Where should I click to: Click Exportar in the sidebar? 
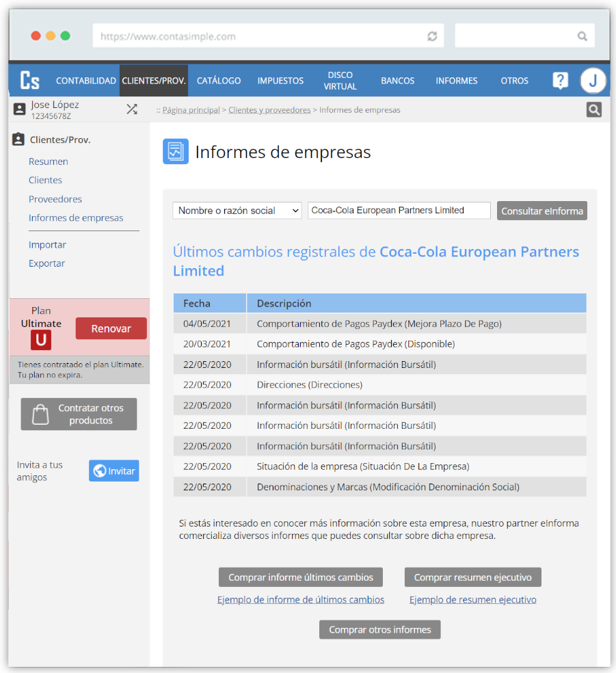(46, 263)
